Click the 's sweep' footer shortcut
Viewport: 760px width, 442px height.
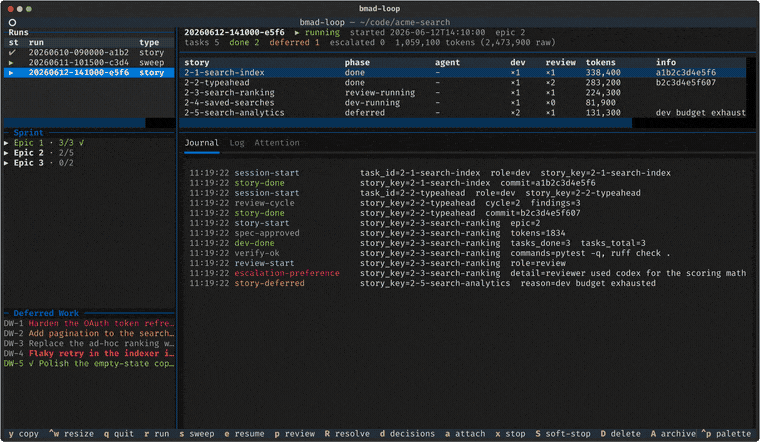pyautogui.click(x=197, y=434)
